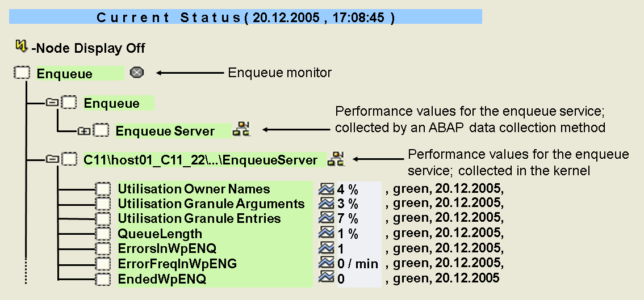
Task: Tick the checkbox beside the root Enqueue monitor
Action: (22, 73)
